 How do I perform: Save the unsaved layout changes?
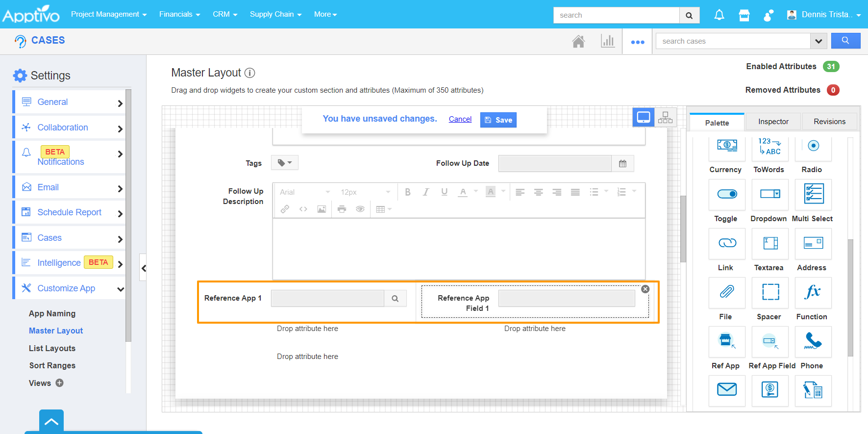point(498,120)
